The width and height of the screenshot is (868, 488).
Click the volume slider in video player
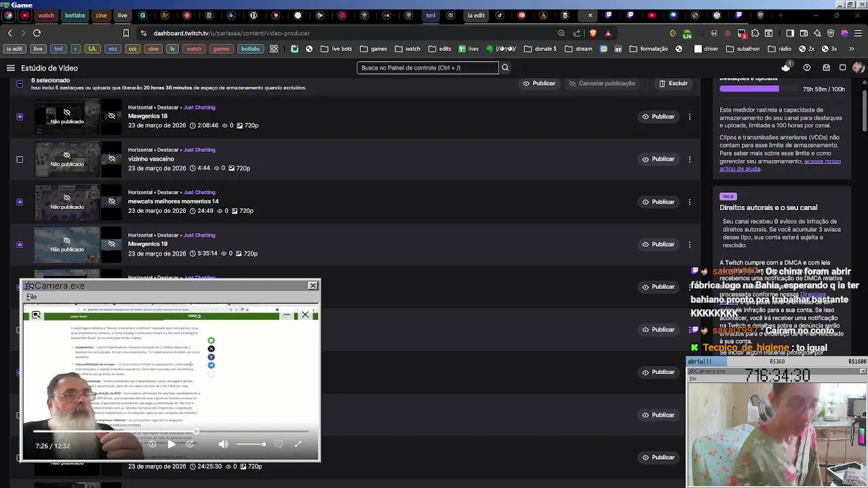tap(251, 445)
